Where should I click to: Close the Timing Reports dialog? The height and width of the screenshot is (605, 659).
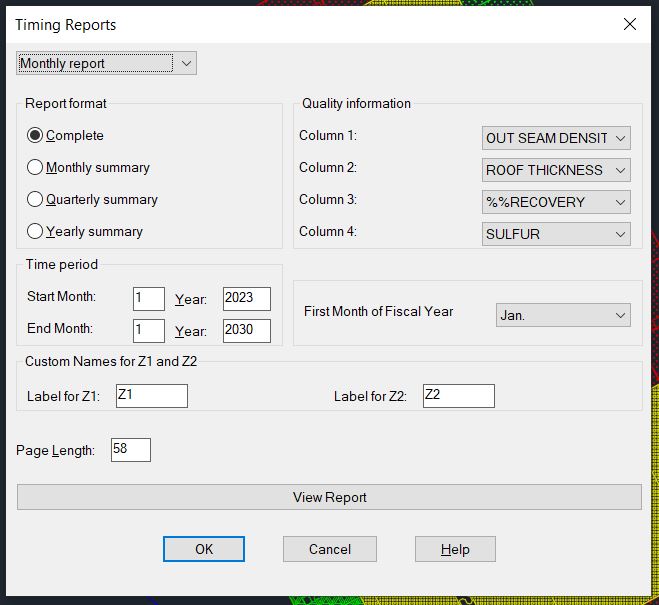(630, 24)
